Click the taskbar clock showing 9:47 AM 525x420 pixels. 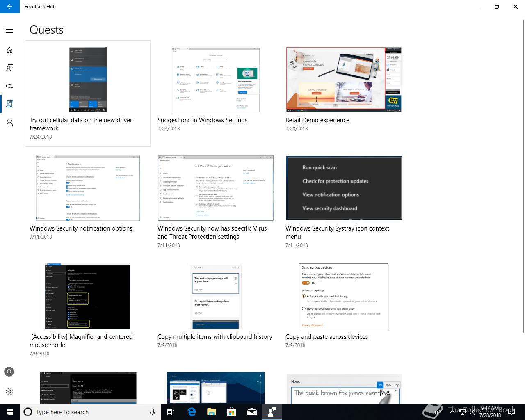tap(490, 412)
